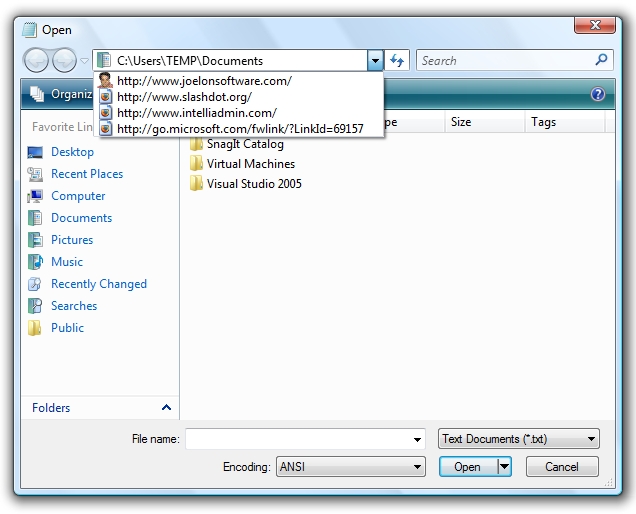Viewport: 636px width, 514px height.
Task: Click the Searches folder icon
Action: pyautogui.click(x=35, y=305)
